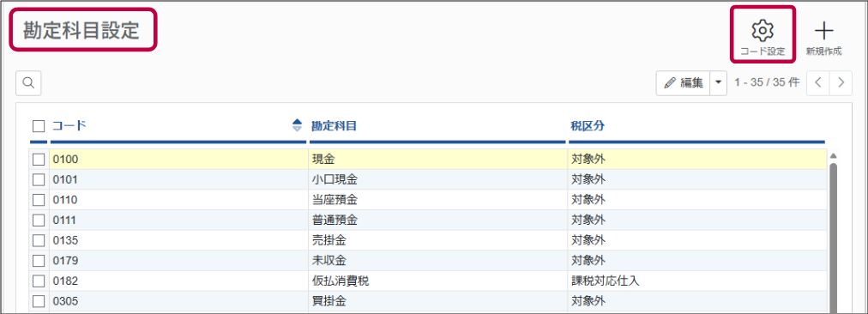Check the box for row 0110
The height and width of the screenshot is (314, 868).
pos(39,200)
